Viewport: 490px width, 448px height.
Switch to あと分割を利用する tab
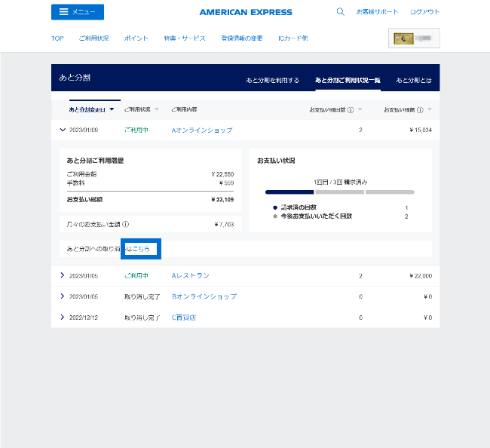point(272,80)
